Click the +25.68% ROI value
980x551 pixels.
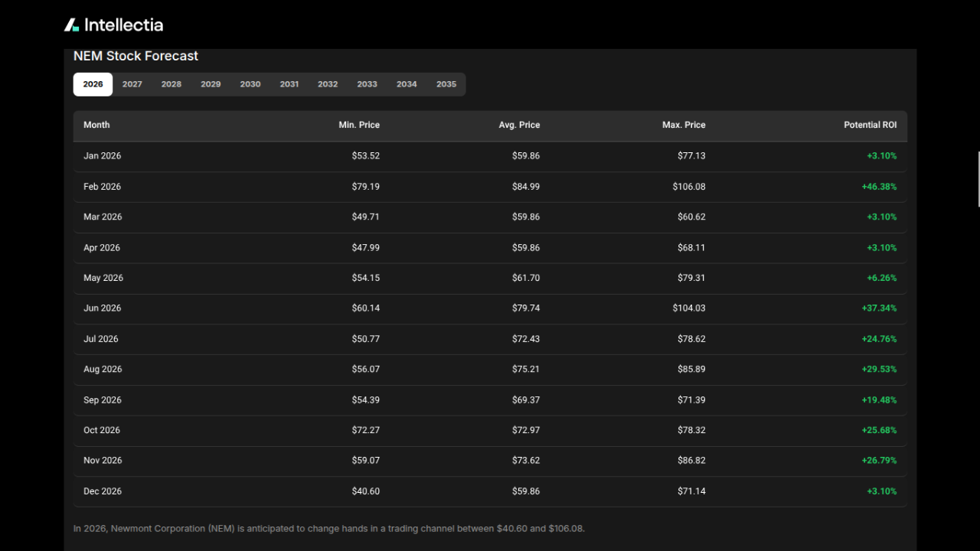[879, 430]
